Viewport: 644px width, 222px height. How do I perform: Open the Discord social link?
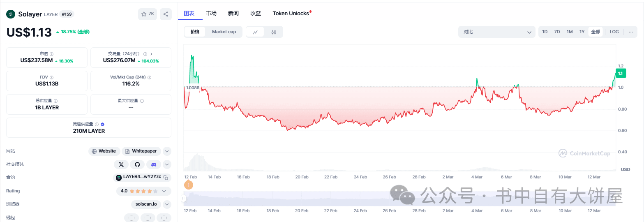pos(154,164)
